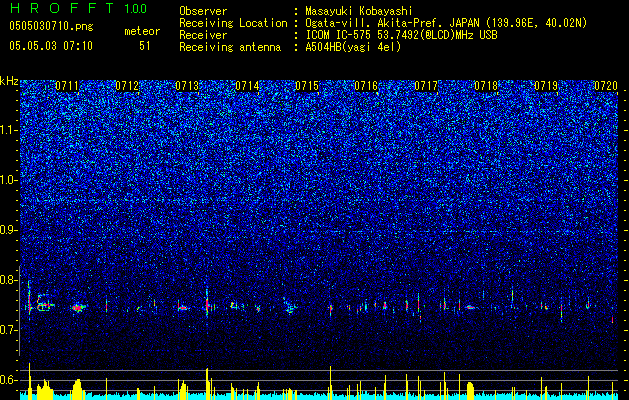Image resolution: width=629 pixels, height=400 pixels.
Task: Click the 'Observer' field label
Action: [x=203, y=11]
